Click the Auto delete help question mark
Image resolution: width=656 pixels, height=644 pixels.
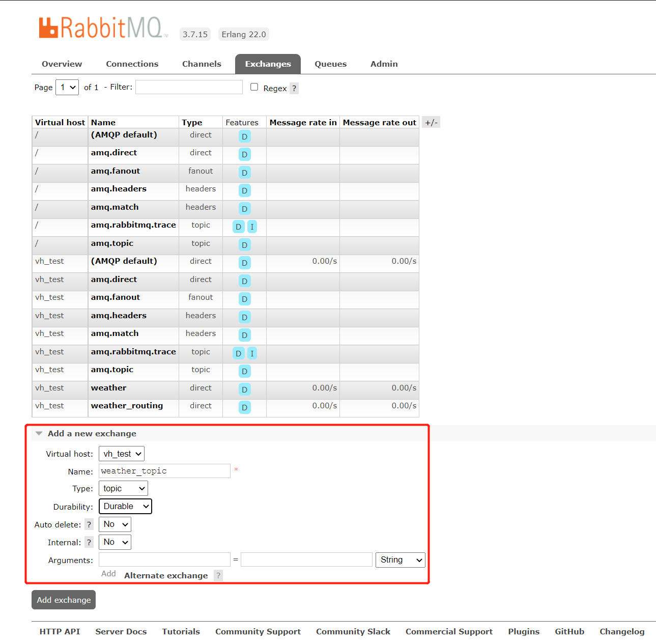[x=89, y=524]
